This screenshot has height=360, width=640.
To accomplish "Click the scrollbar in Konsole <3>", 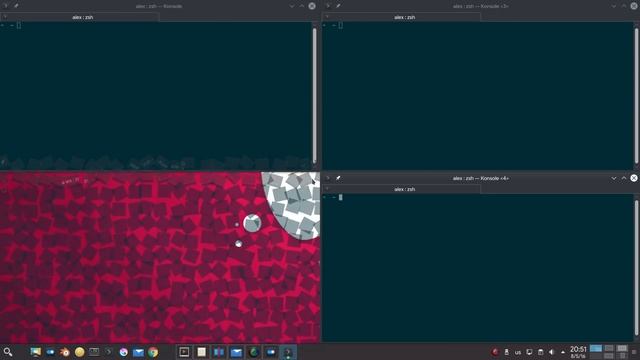I will (637, 95).
